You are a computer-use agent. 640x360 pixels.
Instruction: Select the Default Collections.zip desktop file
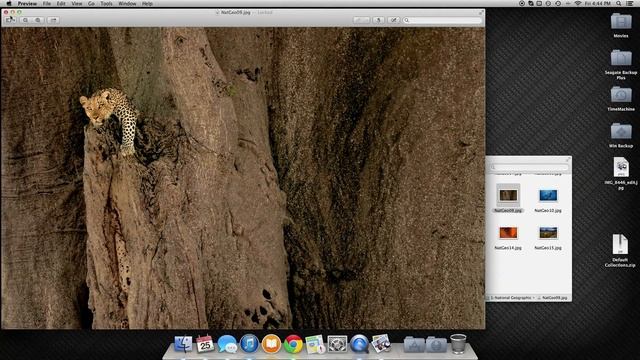tap(620, 244)
